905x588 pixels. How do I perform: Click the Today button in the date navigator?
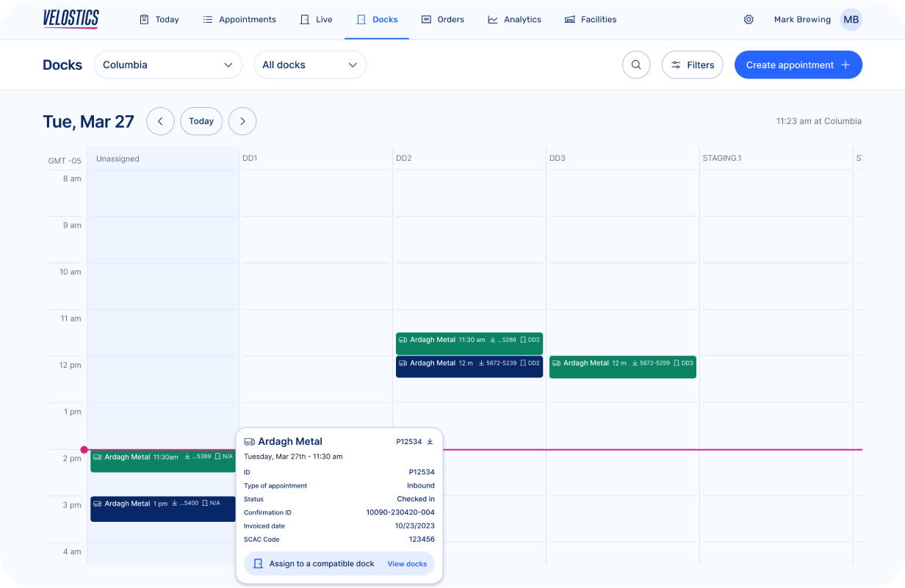pos(201,121)
